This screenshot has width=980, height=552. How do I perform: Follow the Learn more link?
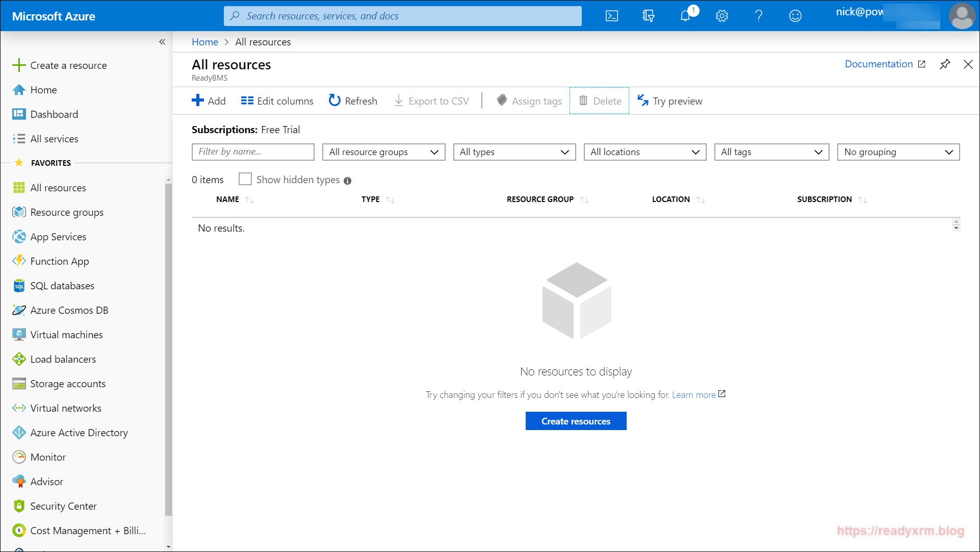coord(693,395)
